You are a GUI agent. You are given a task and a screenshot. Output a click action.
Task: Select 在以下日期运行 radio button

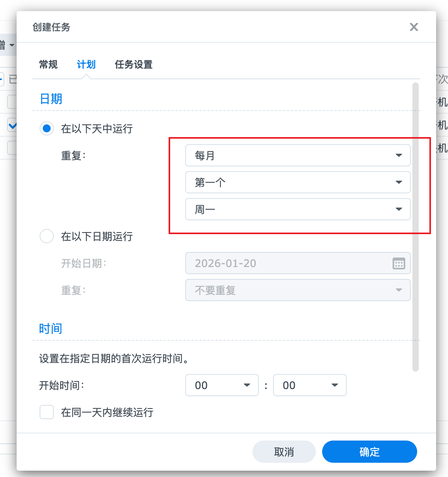pos(47,236)
